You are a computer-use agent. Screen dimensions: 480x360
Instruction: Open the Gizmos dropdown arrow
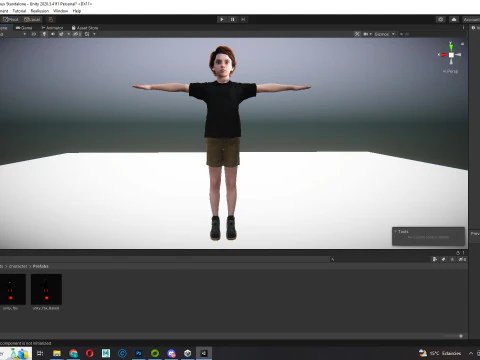click(x=393, y=34)
